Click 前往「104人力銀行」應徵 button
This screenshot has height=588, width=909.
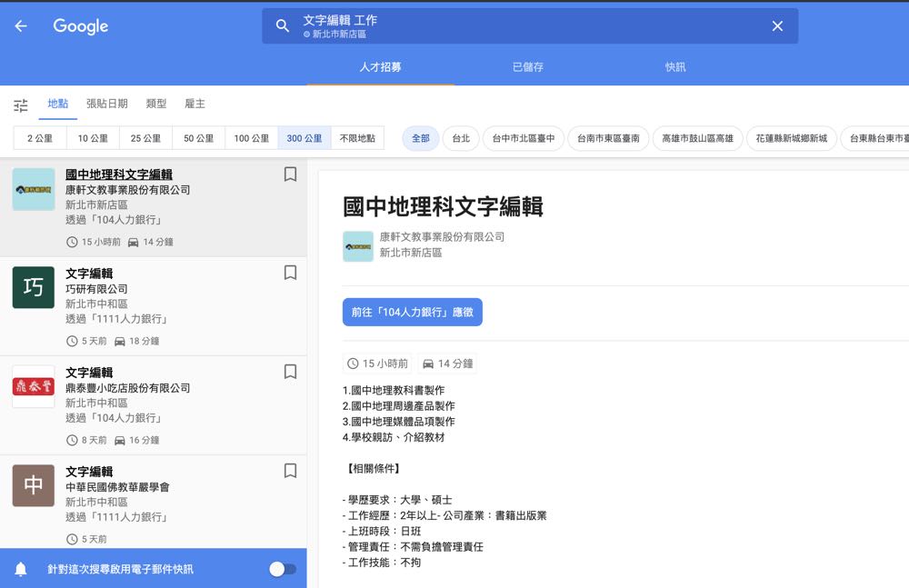[412, 312]
